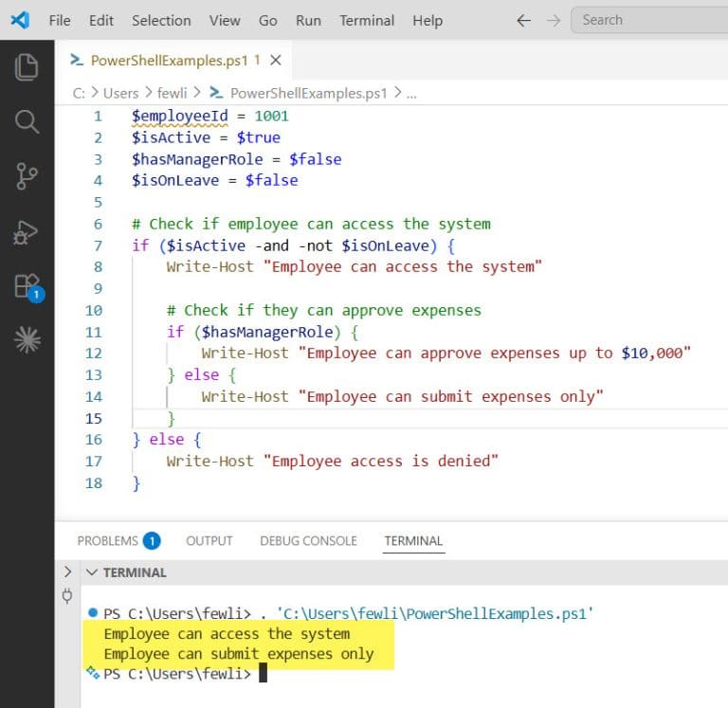Click the string "Employee can access the system" in code
The width and height of the screenshot is (728, 708).
click(403, 267)
